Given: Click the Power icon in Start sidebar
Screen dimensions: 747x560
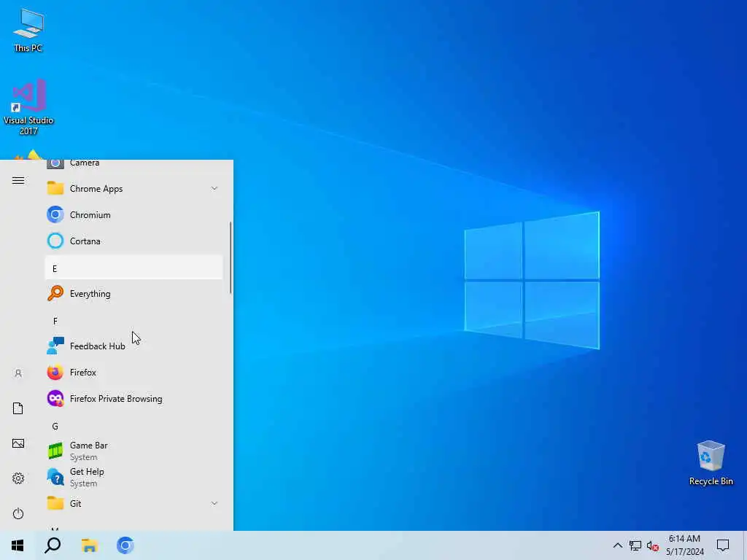Looking at the screenshot, I should 18,513.
